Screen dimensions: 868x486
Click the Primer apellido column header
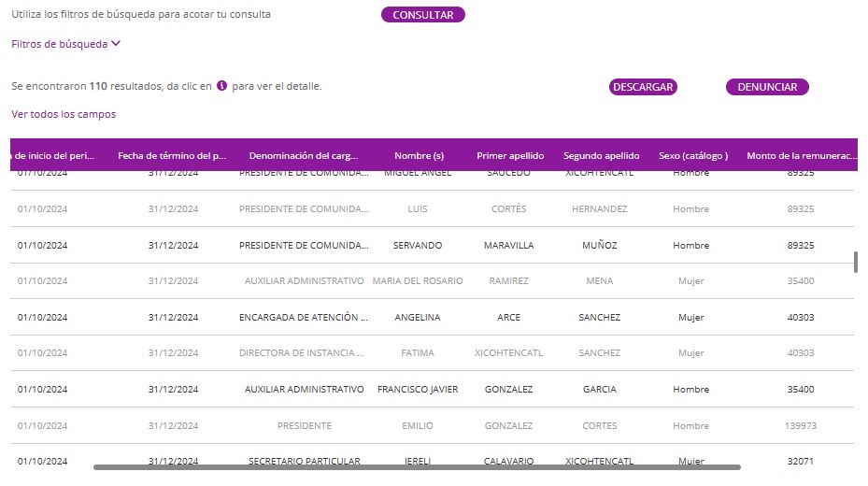click(x=510, y=156)
